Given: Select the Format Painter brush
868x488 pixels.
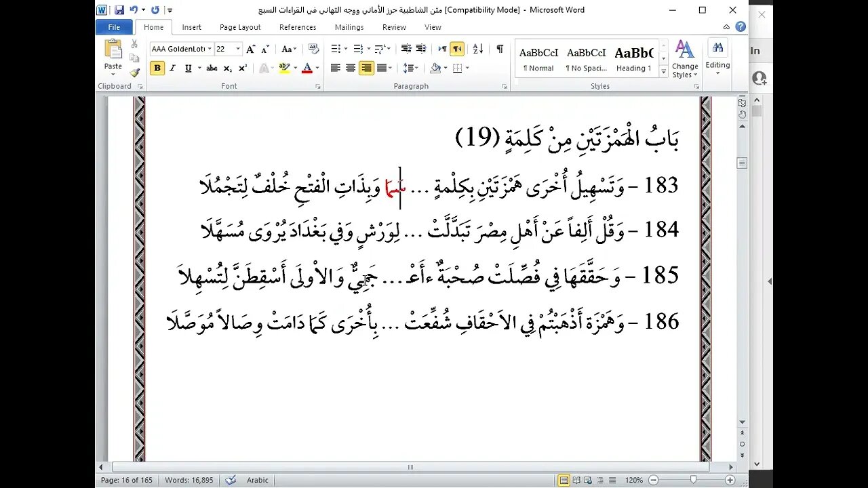Looking at the screenshot, I should [134, 73].
